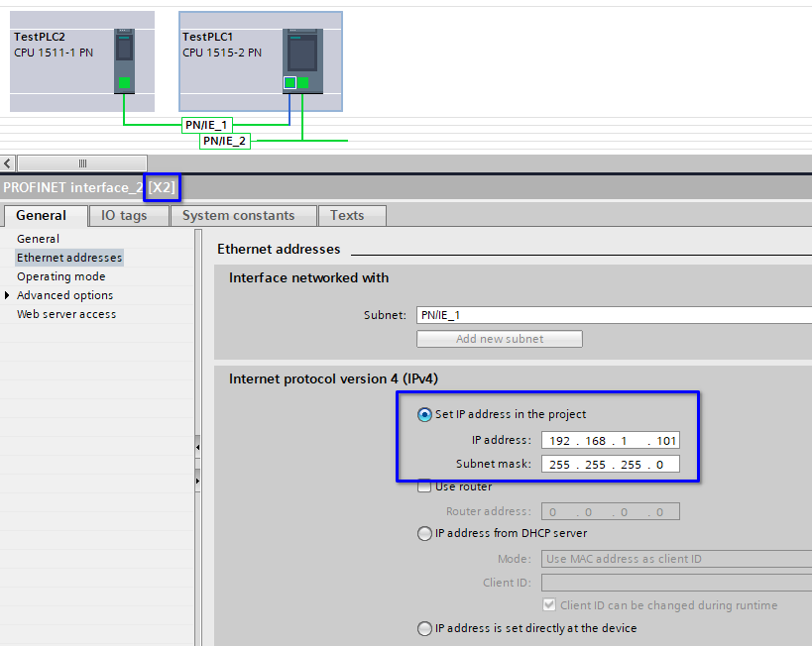Image resolution: width=812 pixels, height=646 pixels.
Task: Switch to the IO tags tab
Action: [x=128, y=215]
